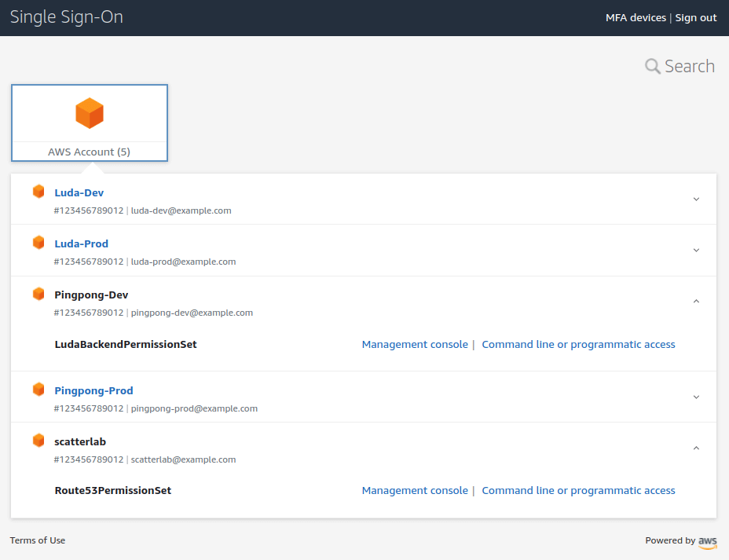Click the cube icon beside Pingpong-Dev
Screen dimensions: 729x560
(38, 294)
